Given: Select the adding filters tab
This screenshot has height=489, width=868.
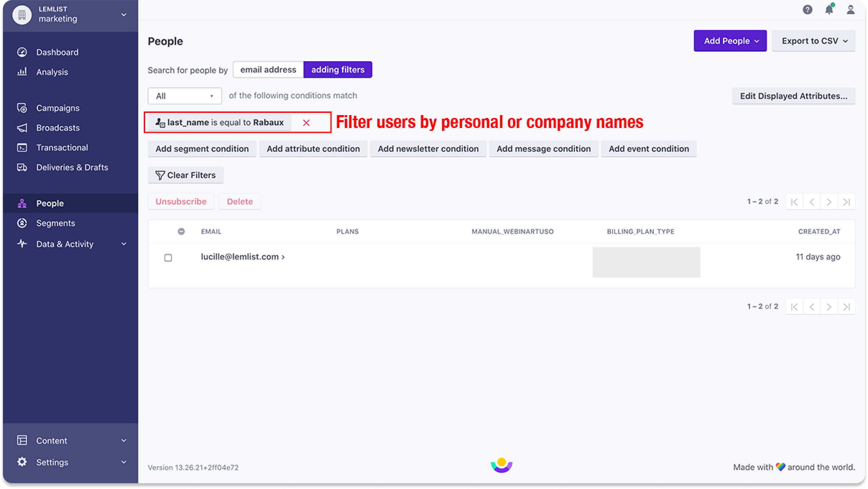Looking at the screenshot, I should 338,69.
